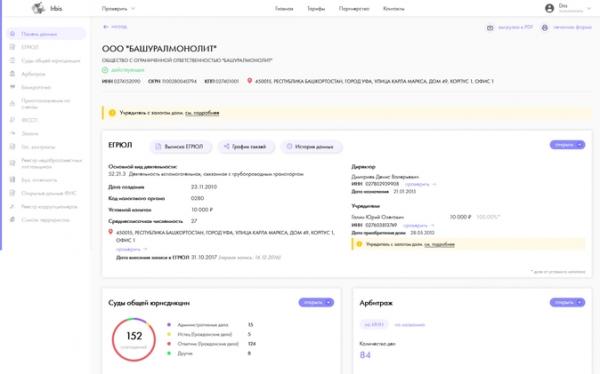Click the Гос. контракты sidebar icon

point(12,147)
